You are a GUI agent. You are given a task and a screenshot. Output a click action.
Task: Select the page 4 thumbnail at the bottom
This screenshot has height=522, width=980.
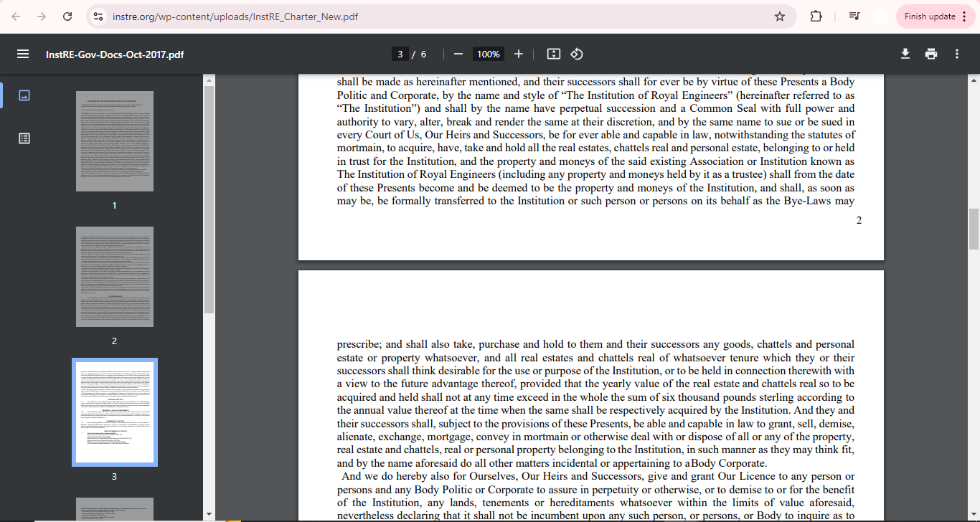click(115, 509)
